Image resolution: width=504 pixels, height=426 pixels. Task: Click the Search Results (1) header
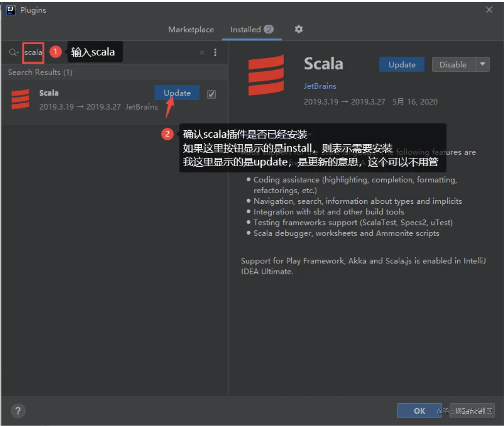(x=40, y=72)
